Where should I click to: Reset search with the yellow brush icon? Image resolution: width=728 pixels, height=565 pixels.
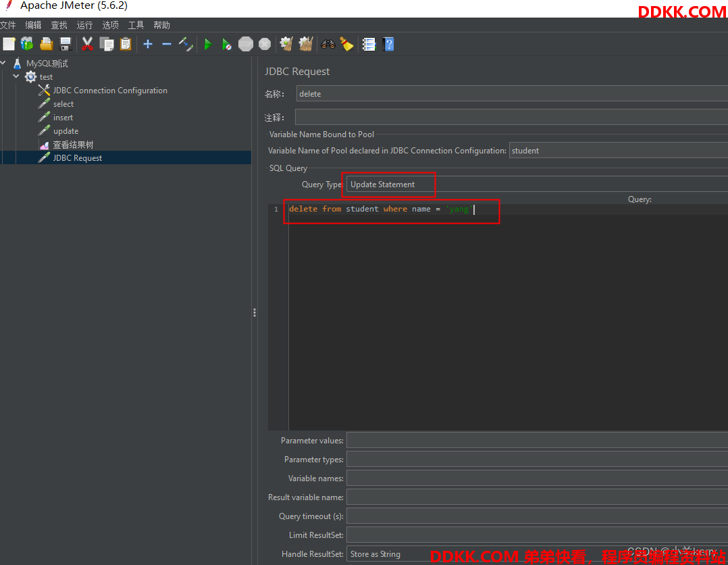347,44
